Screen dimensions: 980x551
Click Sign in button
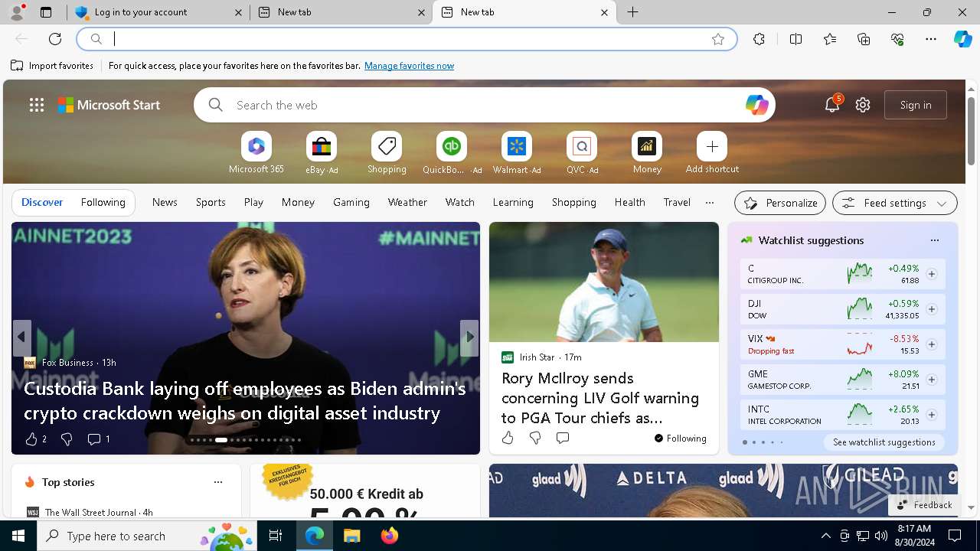tap(916, 105)
